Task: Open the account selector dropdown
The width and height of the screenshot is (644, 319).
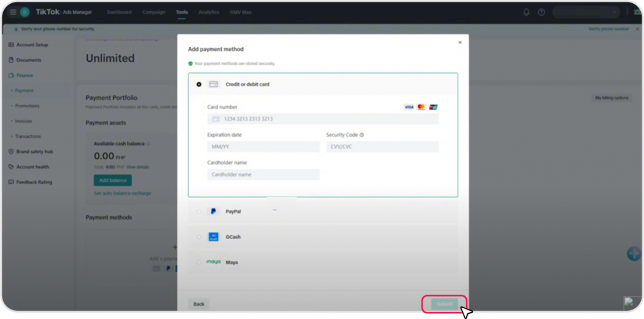Action: [x=586, y=12]
